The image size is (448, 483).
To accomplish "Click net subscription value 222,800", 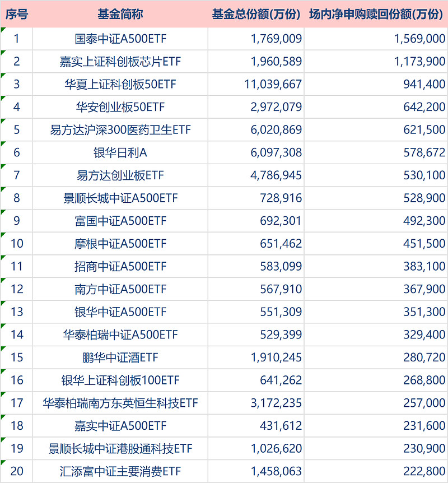I will (424, 472).
